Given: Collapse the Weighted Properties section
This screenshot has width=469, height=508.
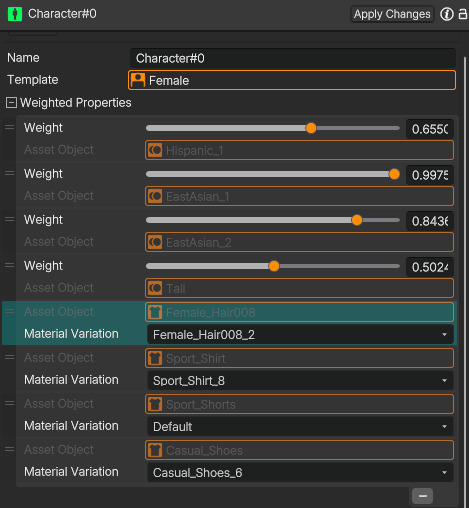Looking at the screenshot, I should [x=11, y=103].
